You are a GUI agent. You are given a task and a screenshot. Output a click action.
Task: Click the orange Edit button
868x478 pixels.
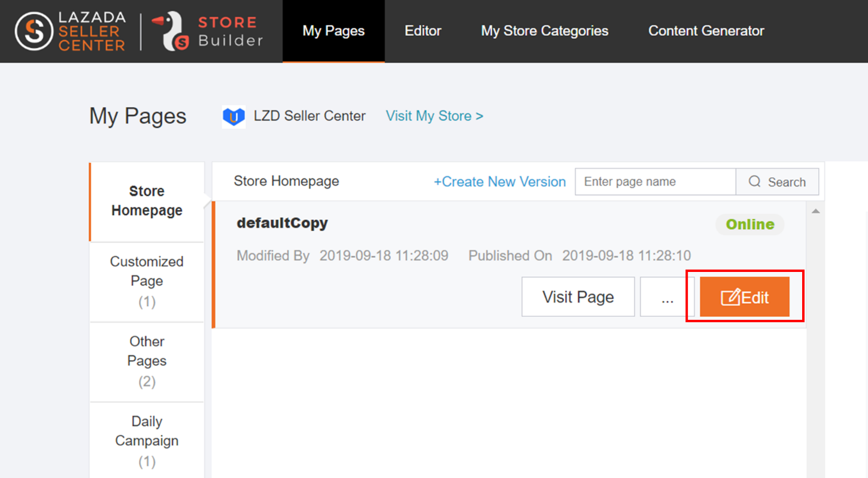(745, 297)
